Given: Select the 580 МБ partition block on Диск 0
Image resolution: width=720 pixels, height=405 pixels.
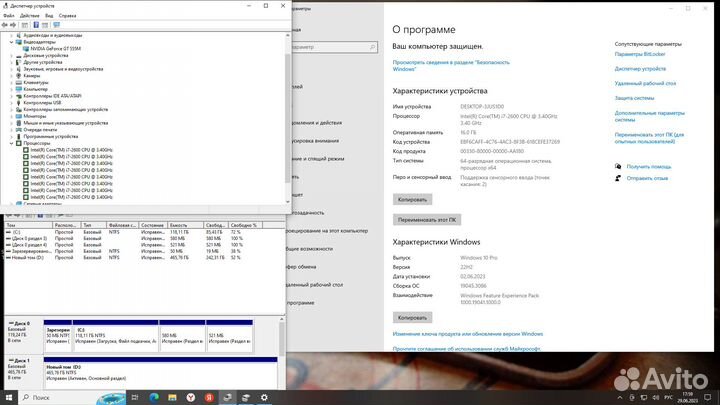Looking at the screenshot, I should [182, 337].
